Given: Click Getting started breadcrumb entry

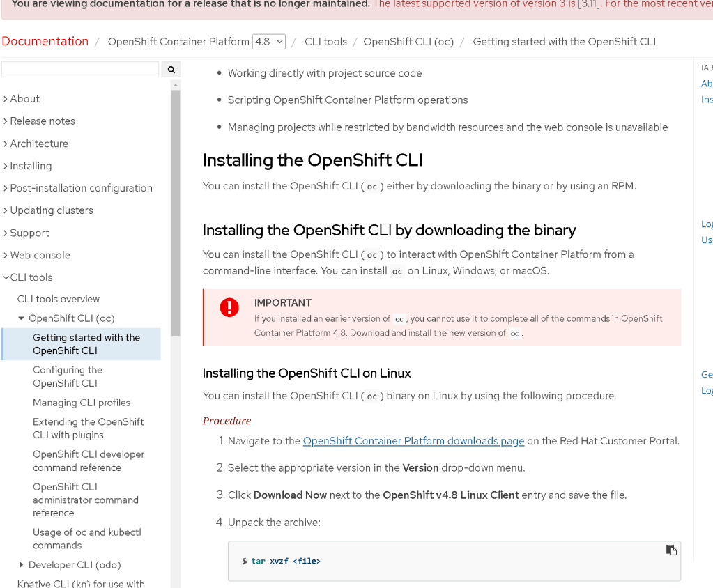Looking at the screenshot, I should coord(565,42).
